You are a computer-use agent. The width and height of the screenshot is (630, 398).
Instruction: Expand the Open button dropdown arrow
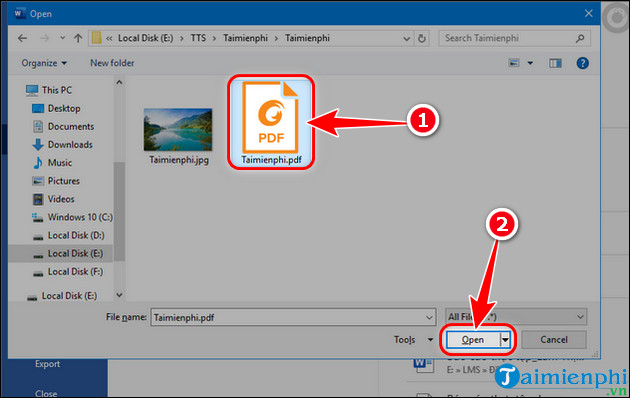click(x=505, y=340)
